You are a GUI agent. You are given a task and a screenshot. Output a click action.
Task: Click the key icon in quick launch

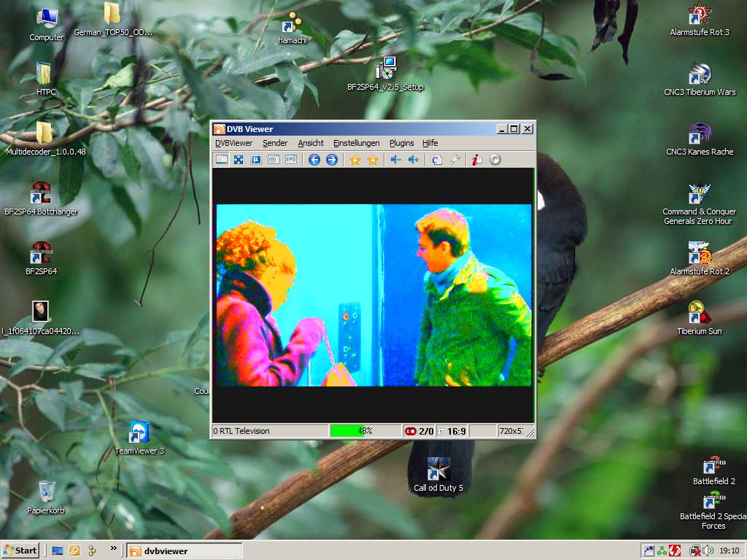click(74, 551)
